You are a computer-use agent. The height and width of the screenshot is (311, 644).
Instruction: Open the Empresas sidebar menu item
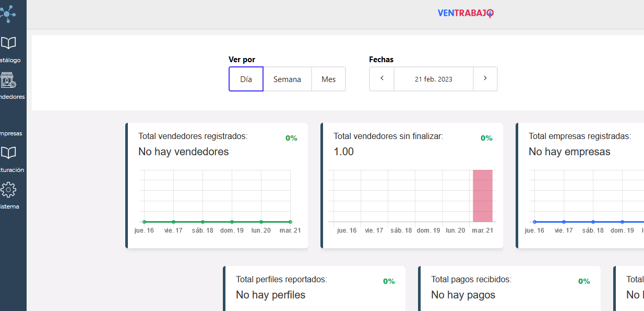(x=10, y=133)
